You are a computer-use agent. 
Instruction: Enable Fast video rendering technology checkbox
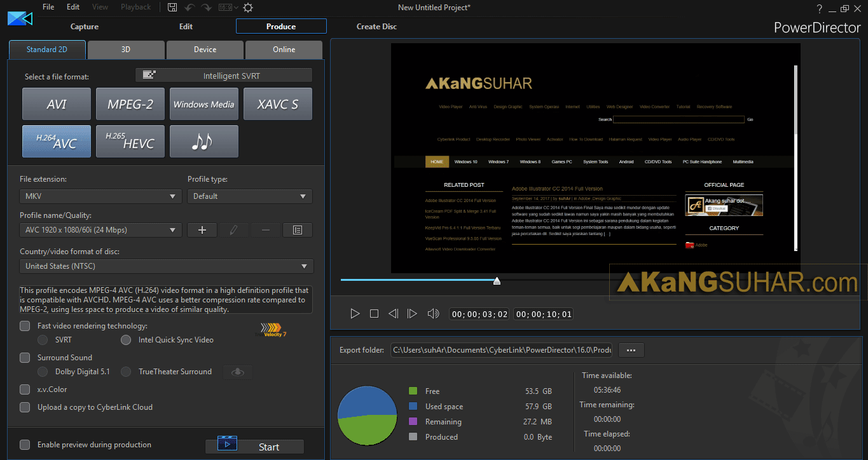[x=25, y=326]
